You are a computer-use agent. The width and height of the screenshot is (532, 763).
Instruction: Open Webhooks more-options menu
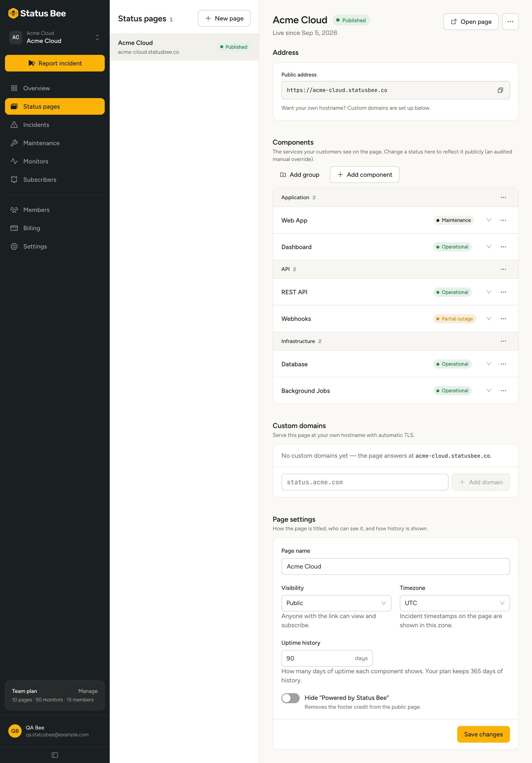pos(503,318)
